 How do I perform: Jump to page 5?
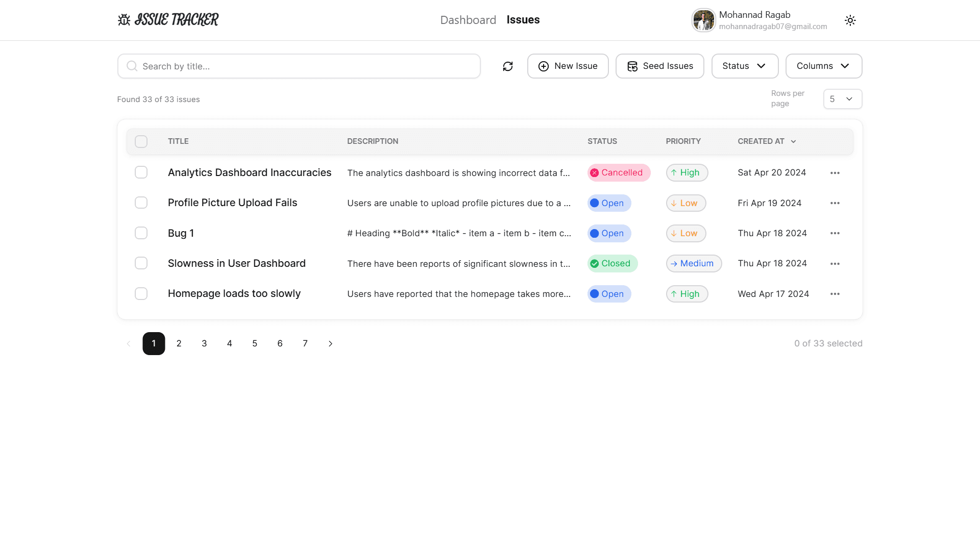point(255,344)
